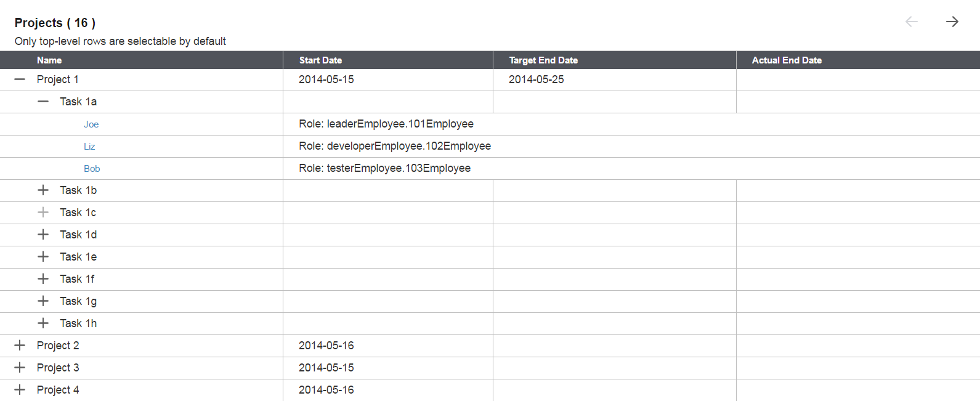This screenshot has width=980, height=401.
Task: Expand the Task 1h row
Action: pos(43,323)
